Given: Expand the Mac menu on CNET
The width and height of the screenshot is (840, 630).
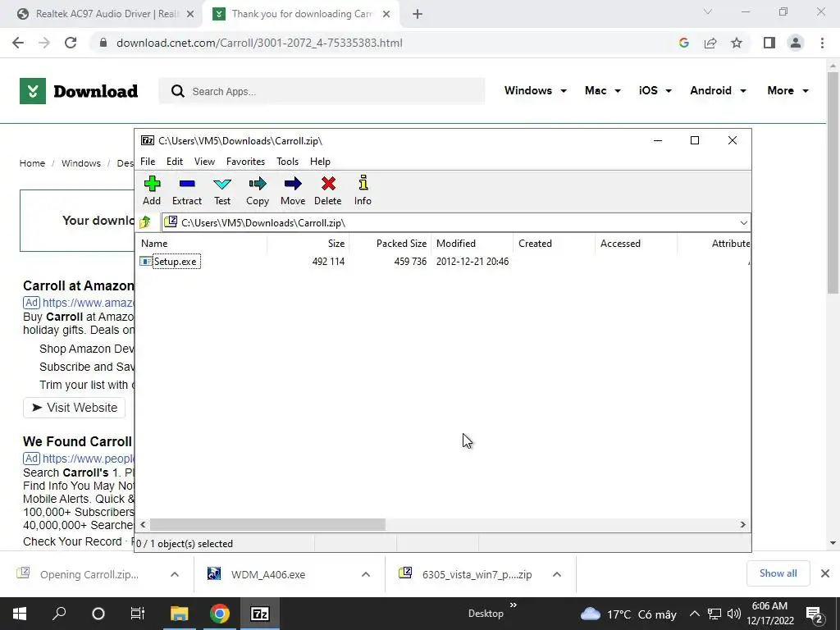Looking at the screenshot, I should [603, 90].
